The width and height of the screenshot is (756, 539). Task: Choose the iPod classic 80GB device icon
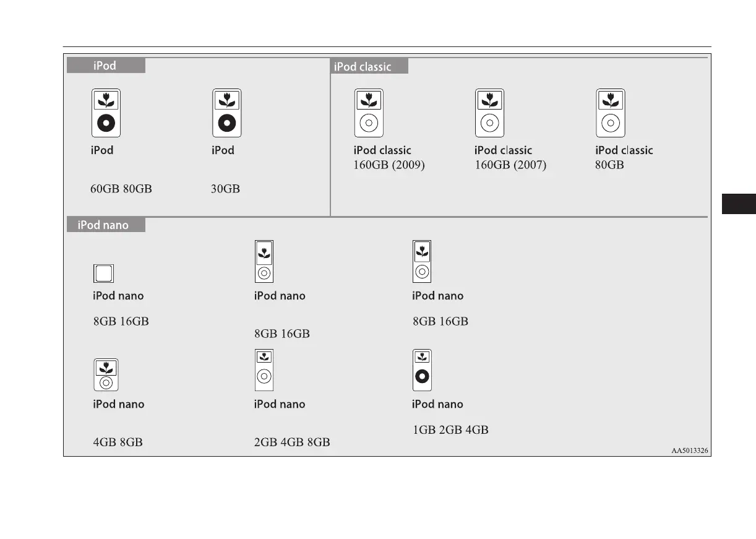tap(610, 113)
